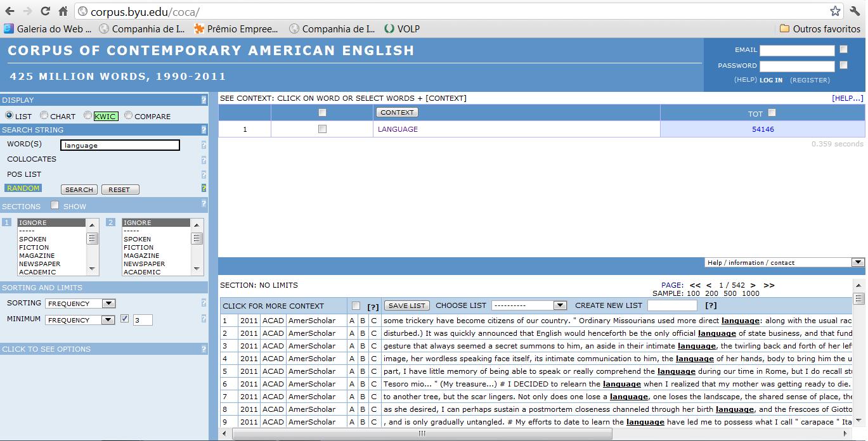Open the Outros favoritos folder
The width and height of the screenshot is (868, 441).
point(820,29)
